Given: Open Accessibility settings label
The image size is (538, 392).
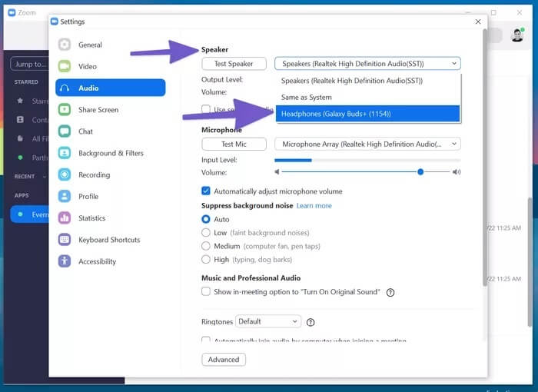Looking at the screenshot, I should [97, 261].
